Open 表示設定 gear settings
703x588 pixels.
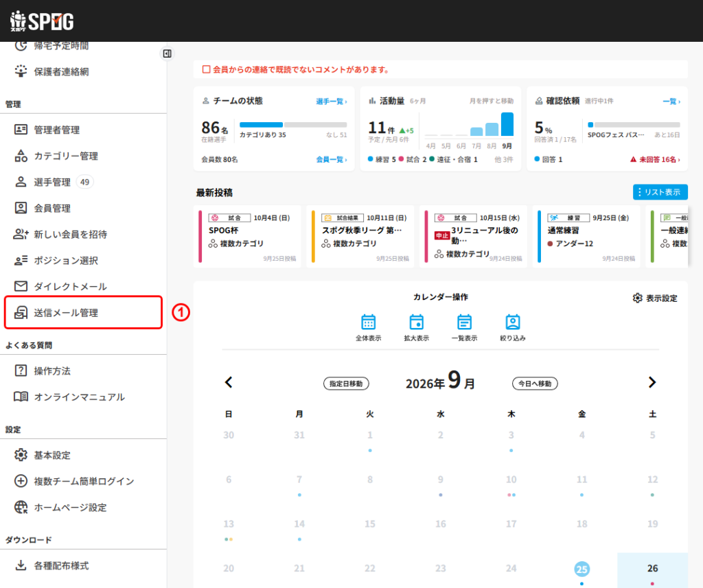pyautogui.click(x=654, y=298)
